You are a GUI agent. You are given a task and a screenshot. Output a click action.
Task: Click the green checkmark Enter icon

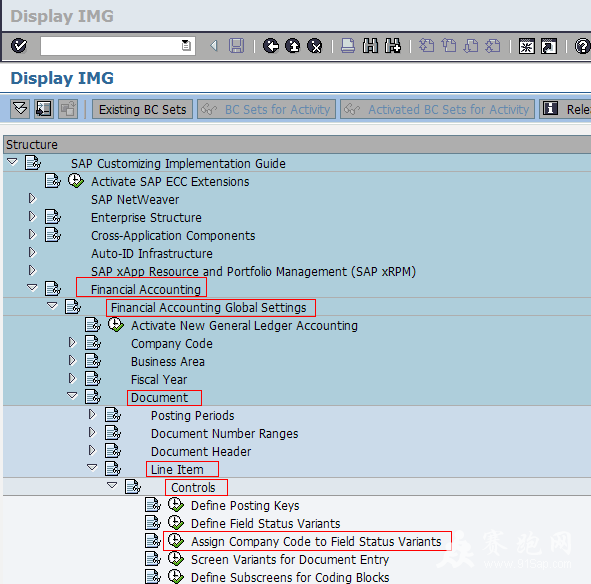tap(19, 46)
